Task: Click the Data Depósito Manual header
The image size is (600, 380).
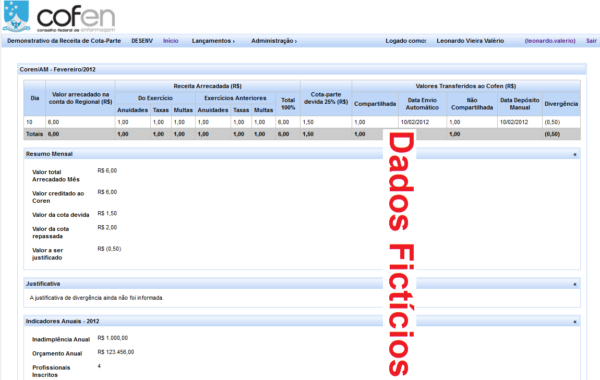Action: click(520, 104)
